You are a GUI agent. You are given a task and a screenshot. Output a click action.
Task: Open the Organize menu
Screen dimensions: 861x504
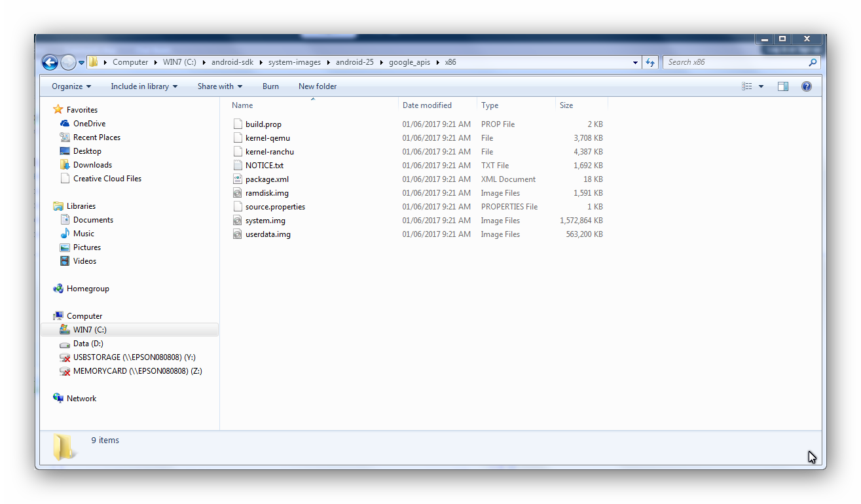coord(71,86)
